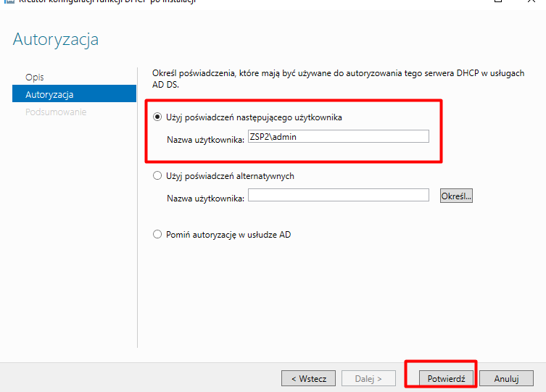Image resolution: width=546 pixels, height=392 pixels.
Task: Close the DHCP wizard window
Action: (531, 1)
